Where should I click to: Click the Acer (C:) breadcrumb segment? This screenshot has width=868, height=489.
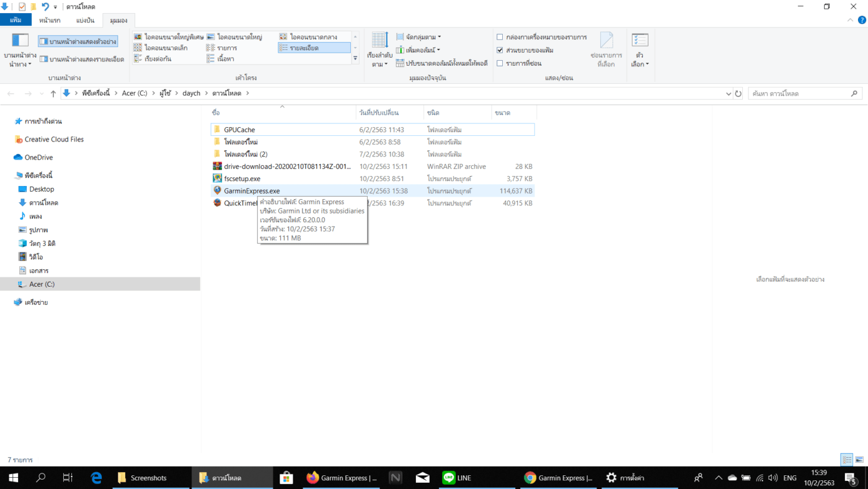click(134, 93)
